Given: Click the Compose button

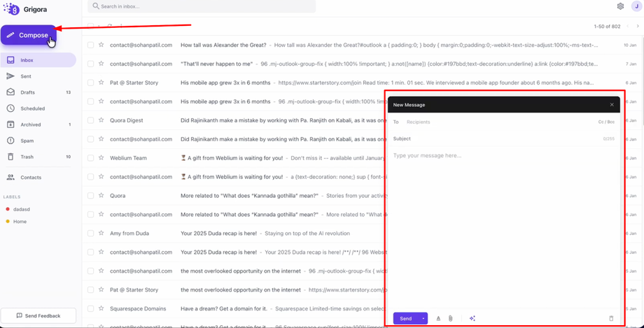Looking at the screenshot, I should click(28, 35).
